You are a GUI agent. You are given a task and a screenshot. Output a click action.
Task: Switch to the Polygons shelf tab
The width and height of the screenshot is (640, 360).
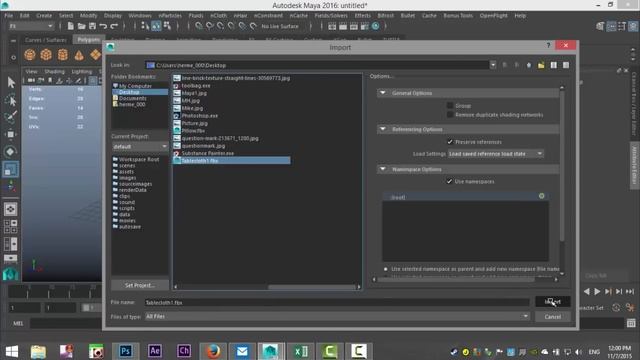pos(88,40)
